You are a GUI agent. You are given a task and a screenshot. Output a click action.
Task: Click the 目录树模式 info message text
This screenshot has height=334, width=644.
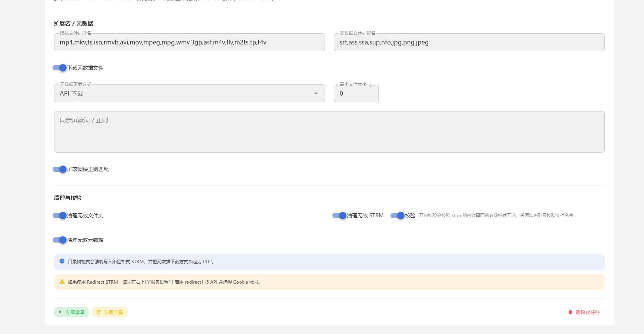[x=141, y=262]
